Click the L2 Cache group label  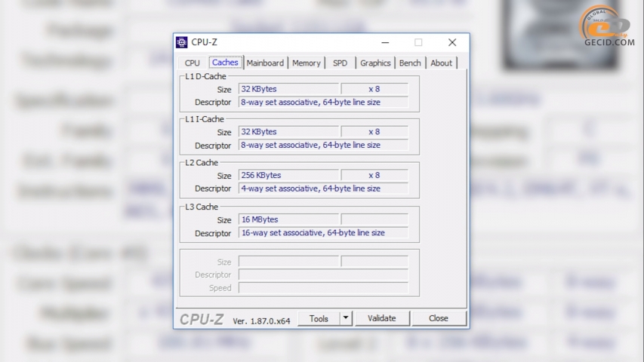point(202,163)
